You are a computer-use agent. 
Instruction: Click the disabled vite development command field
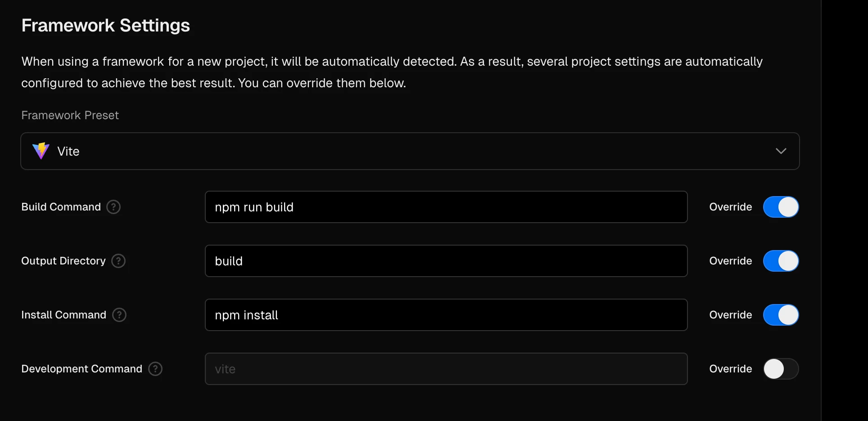(x=446, y=369)
